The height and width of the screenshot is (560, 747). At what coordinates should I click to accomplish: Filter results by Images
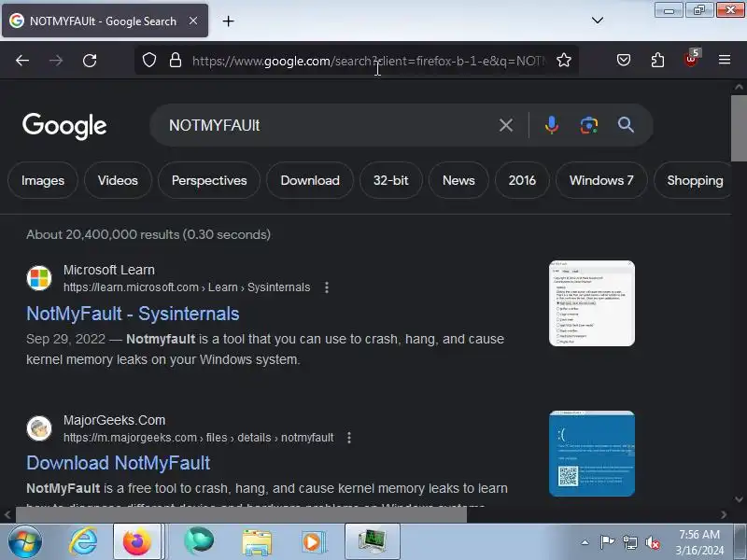point(43,180)
